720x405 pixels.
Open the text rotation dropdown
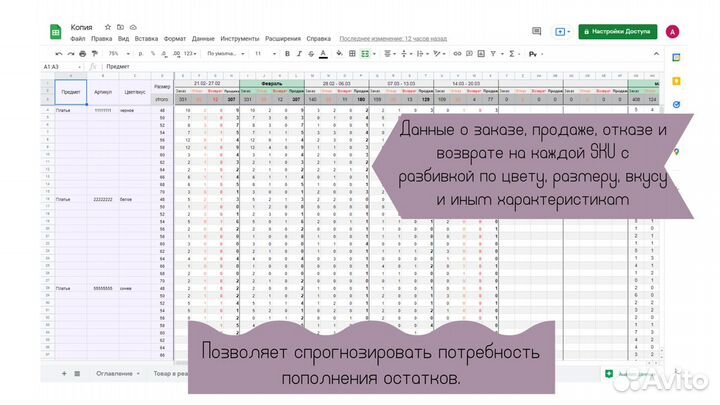439,54
